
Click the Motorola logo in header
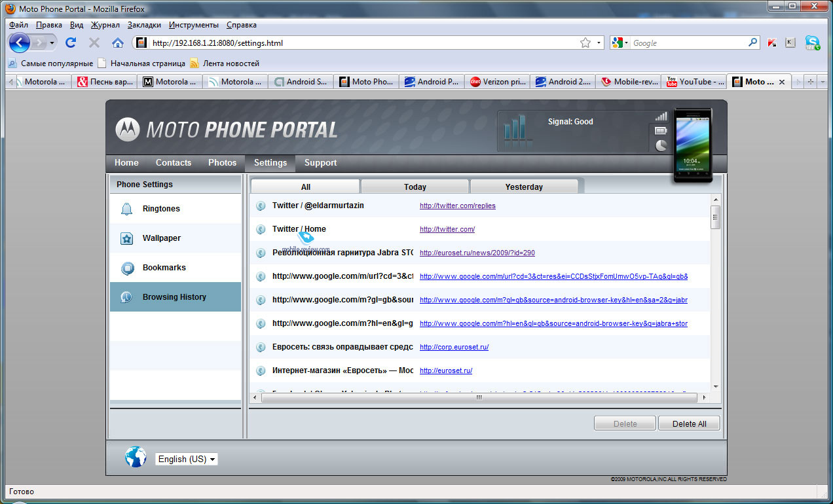(x=128, y=130)
